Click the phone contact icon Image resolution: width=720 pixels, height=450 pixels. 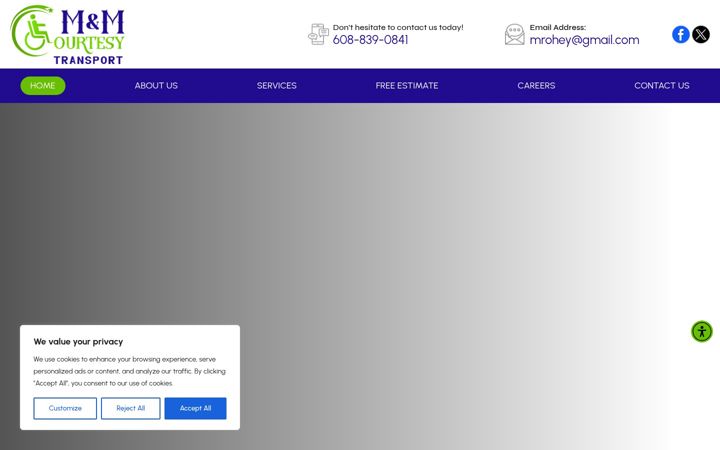coord(318,34)
